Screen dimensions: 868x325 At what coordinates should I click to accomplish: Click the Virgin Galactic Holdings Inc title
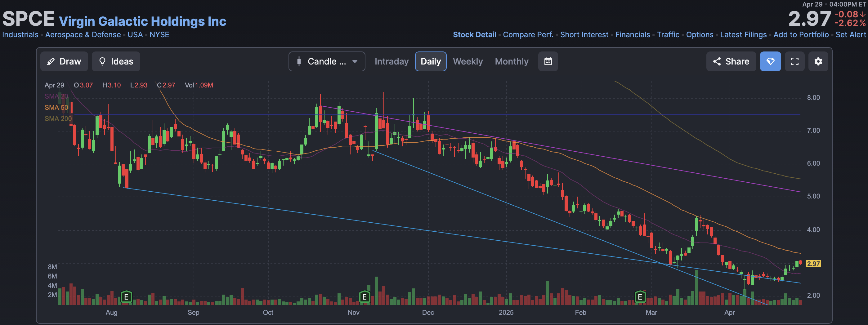(142, 21)
